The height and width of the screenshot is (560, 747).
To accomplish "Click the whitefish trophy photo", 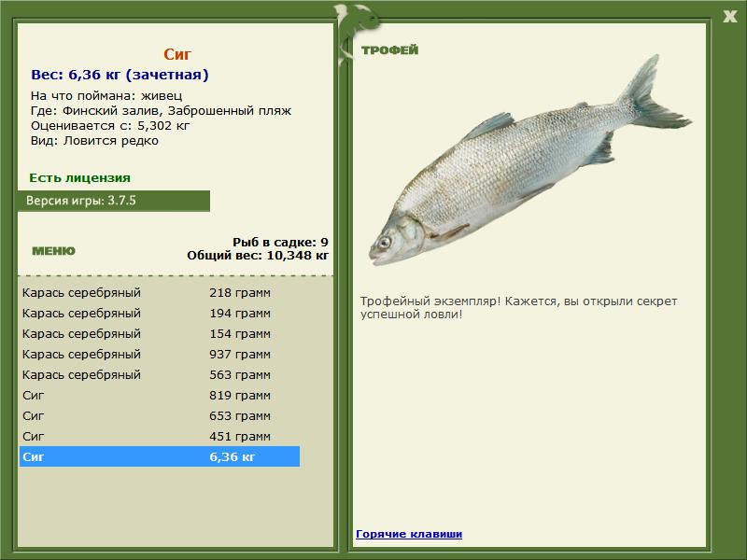I will coord(529,161).
